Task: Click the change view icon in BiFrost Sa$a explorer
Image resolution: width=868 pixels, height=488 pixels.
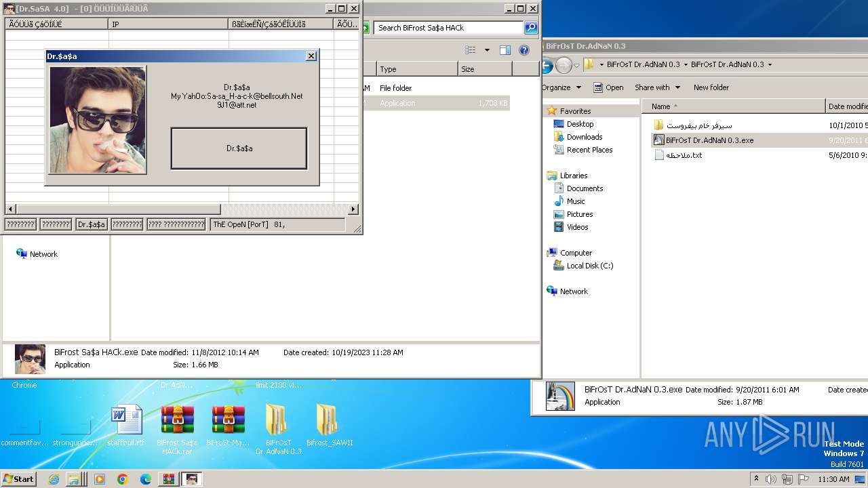Action: [x=471, y=50]
